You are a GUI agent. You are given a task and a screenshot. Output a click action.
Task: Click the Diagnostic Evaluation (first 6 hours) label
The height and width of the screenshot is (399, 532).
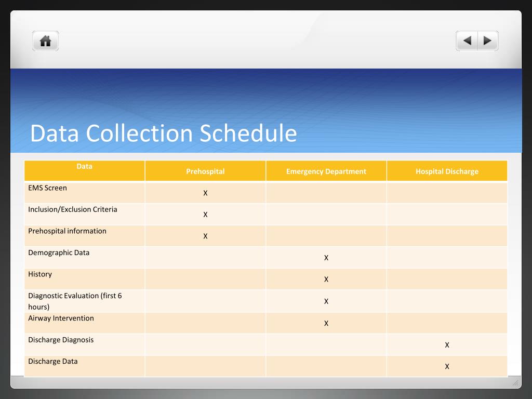(75, 301)
